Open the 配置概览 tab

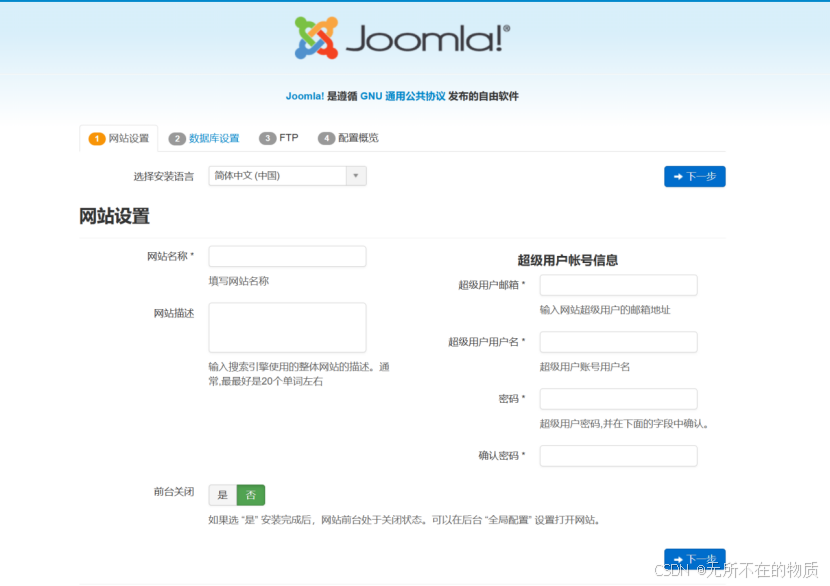pos(348,138)
